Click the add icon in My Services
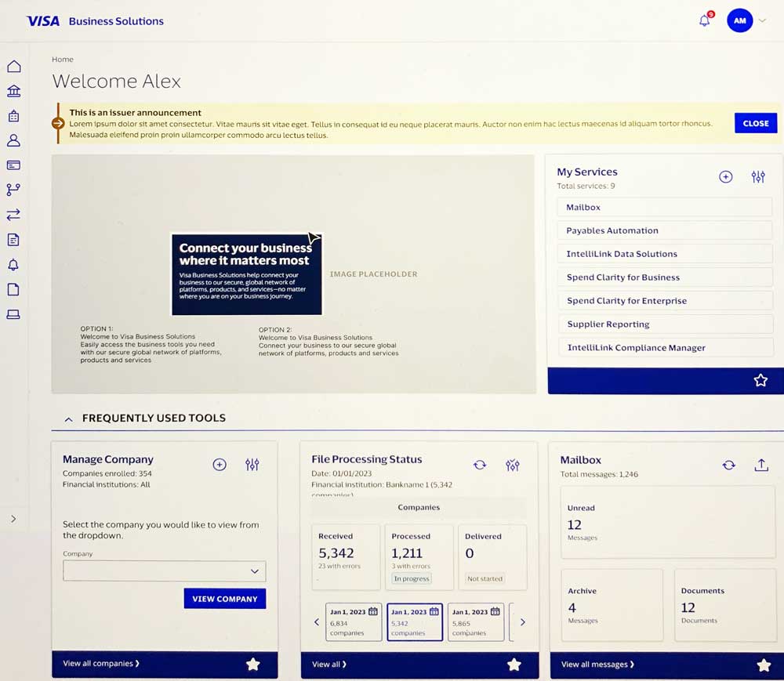This screenshot has width=784, height=681. coord(726,177)
